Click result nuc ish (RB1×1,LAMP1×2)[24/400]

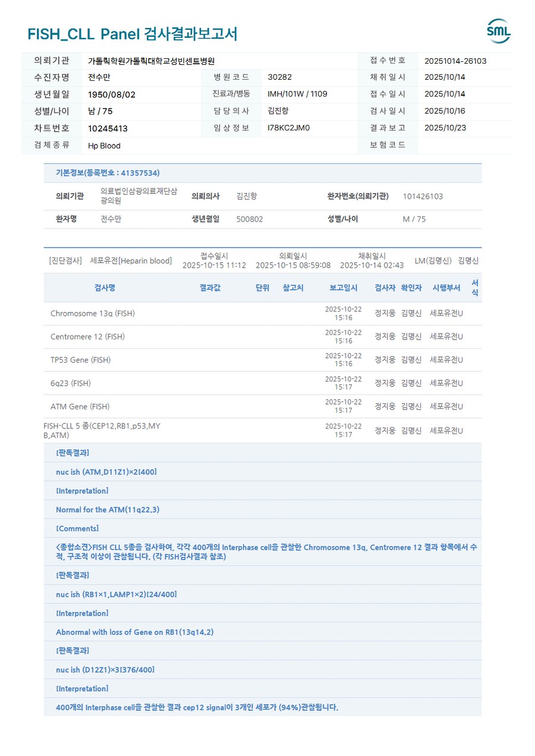[116, 594]
